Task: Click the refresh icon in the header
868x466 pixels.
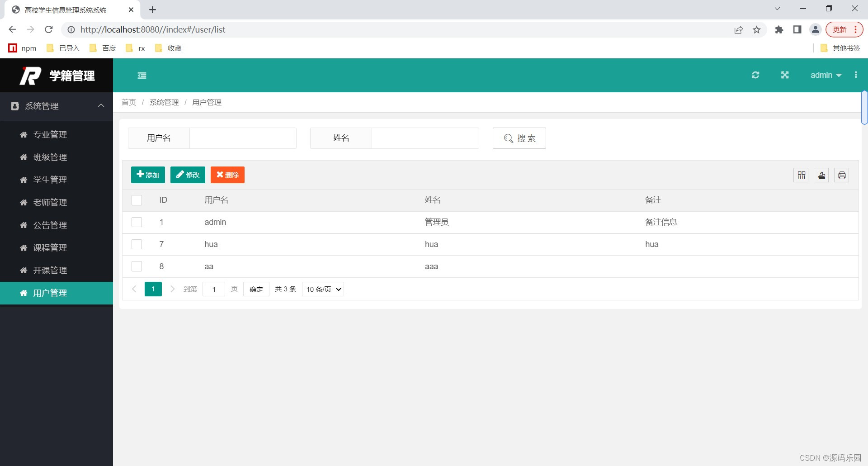Action: (x=755, y=75)
